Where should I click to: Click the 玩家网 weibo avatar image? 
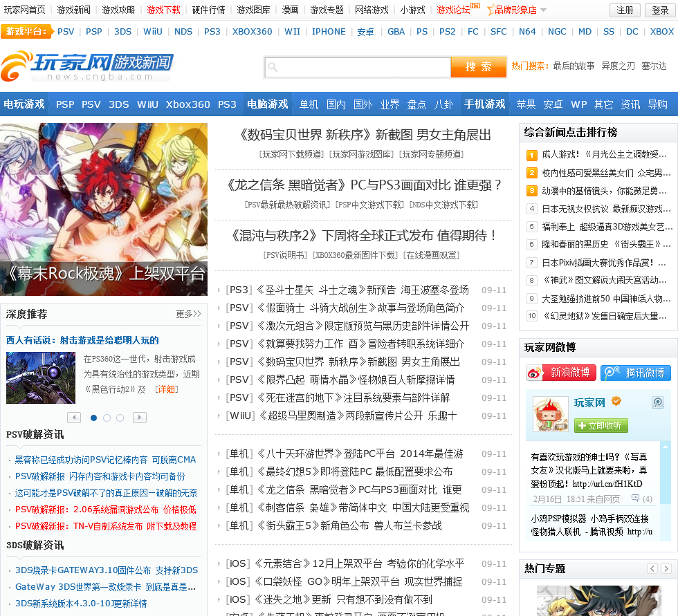(x=551, y=414)
